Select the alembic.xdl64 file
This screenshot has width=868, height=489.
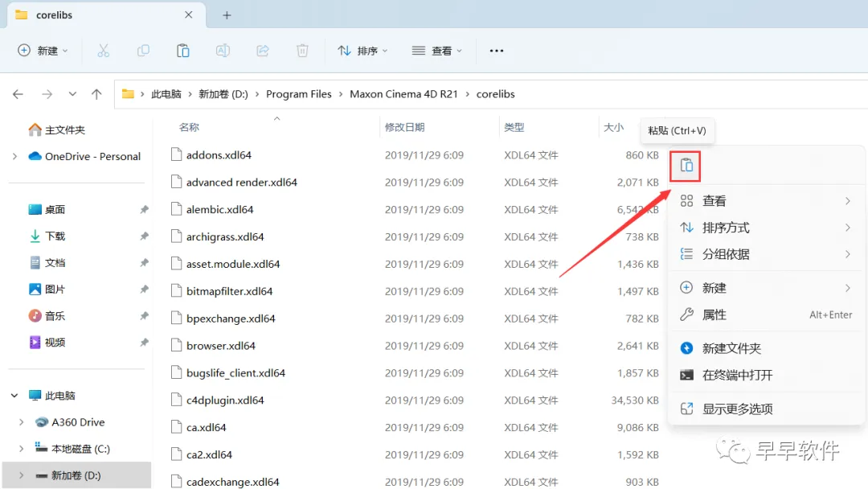click(219, 209)
